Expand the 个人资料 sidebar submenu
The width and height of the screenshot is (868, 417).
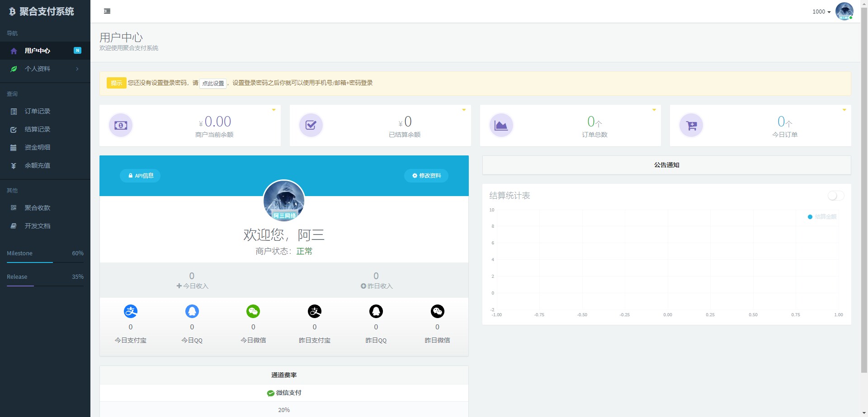[x=45, y=69]
